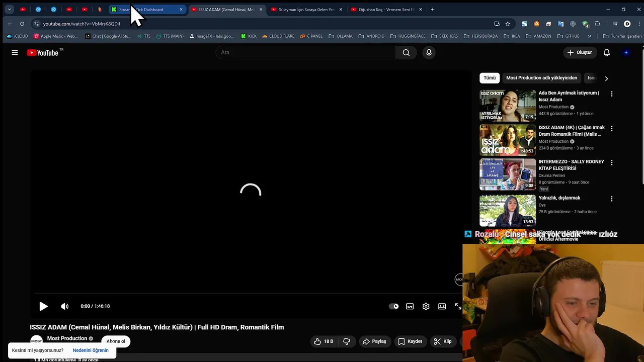Click the install/cast screen icon in address bar
This screenshot has width=644, height=362.
[x=497, y=24]
